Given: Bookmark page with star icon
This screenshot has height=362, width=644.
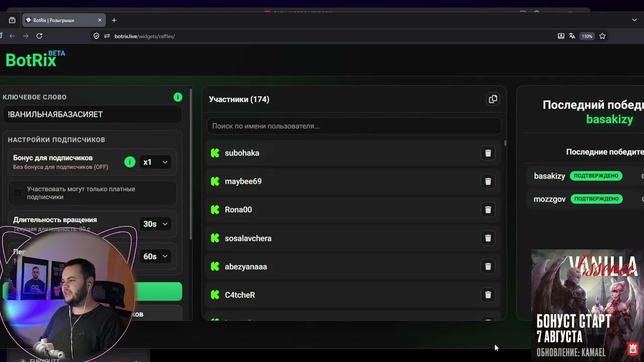Looking at the screenshot, I should 602,36.
